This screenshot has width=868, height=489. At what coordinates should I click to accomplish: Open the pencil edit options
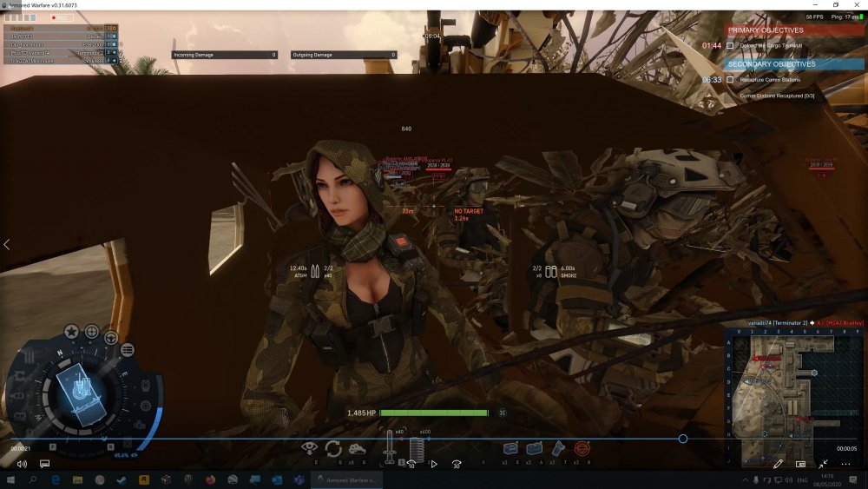pos(778,464)
